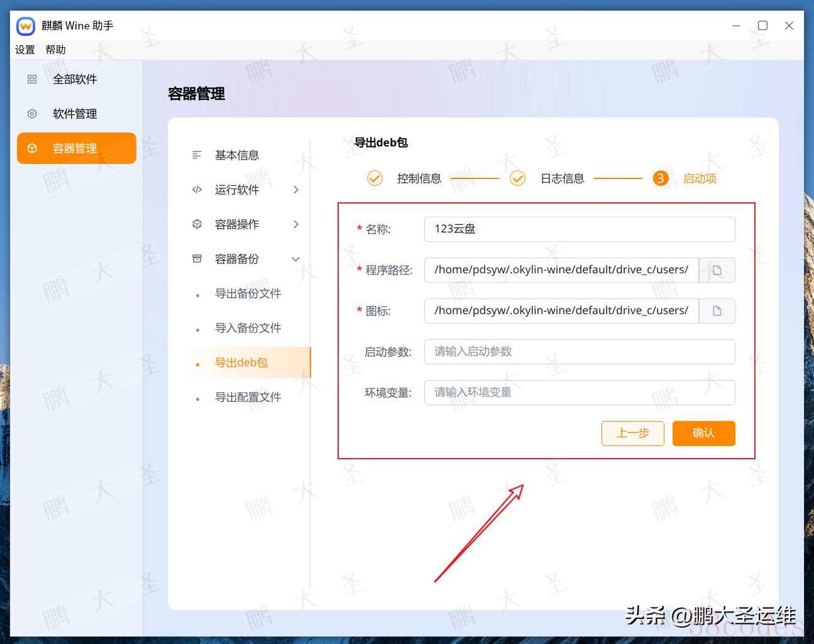Click the 基本信息 list icon
Screen dimensions: 814x644
click(x=197, y=155)
